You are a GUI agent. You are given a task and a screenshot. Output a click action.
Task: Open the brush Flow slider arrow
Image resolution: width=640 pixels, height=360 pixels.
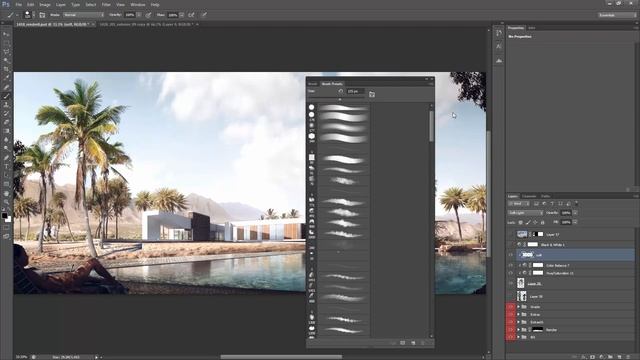coord(182,15)
